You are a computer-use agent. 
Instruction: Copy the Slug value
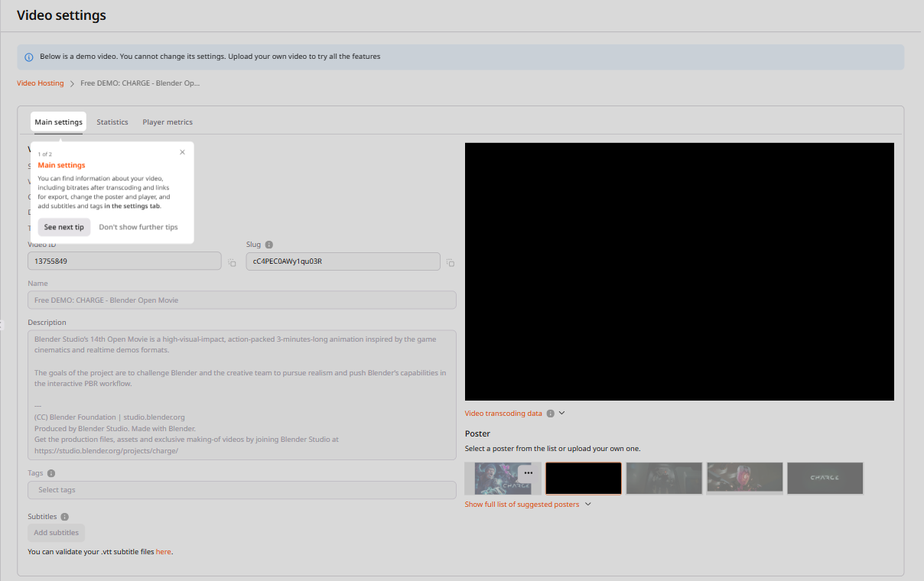click(451, 262)
